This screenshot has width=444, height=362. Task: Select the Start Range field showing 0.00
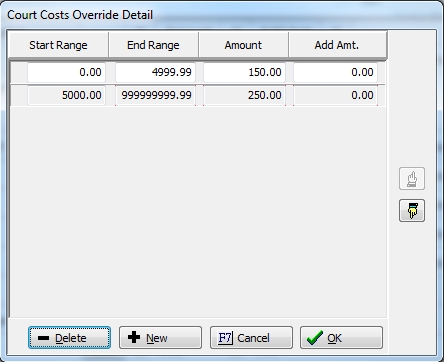click(66, 72)
